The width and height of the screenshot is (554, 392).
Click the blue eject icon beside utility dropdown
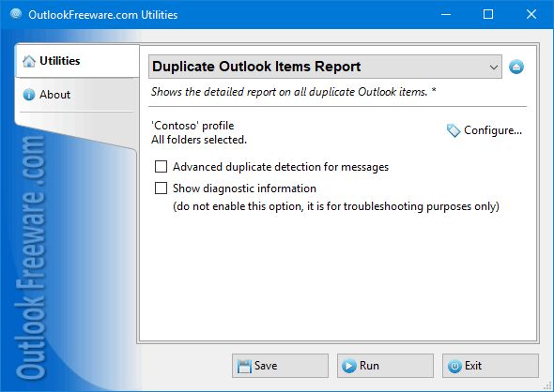tap(516, 67)
